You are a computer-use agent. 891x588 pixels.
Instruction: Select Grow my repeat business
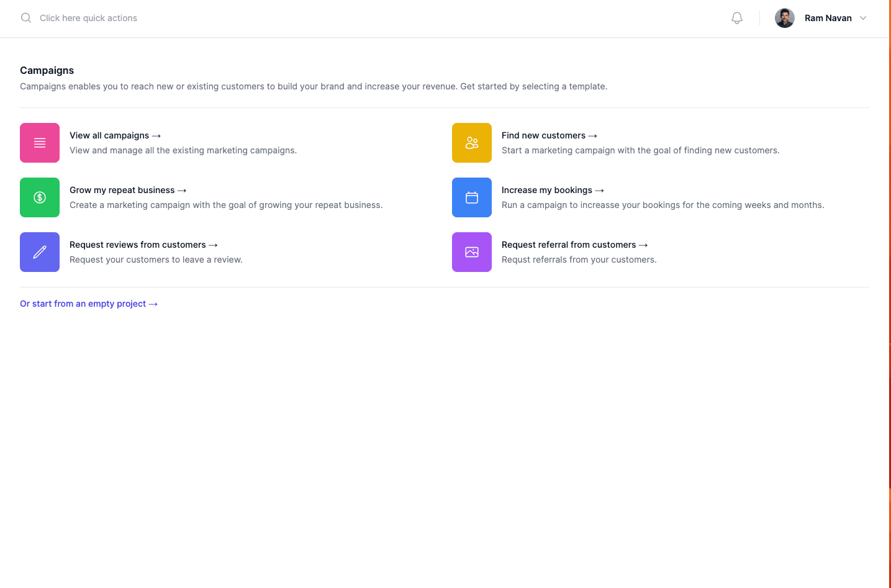point(122,190)
